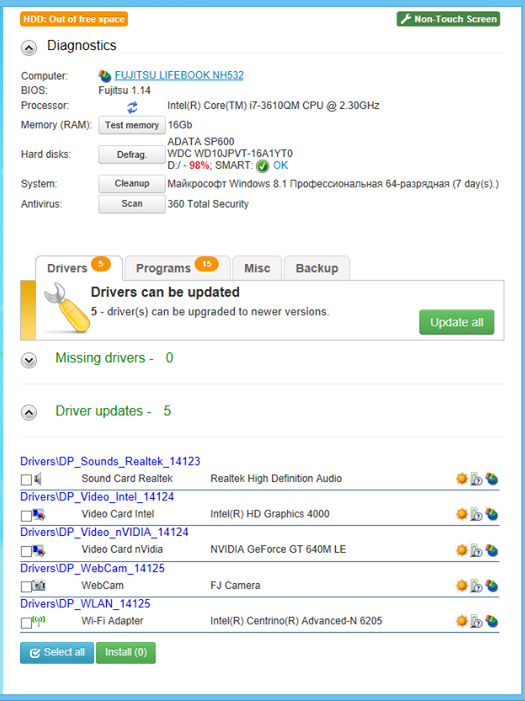Click the monitor icon for Video Card nVidia
Screen dimensions: 525x701
39,550
